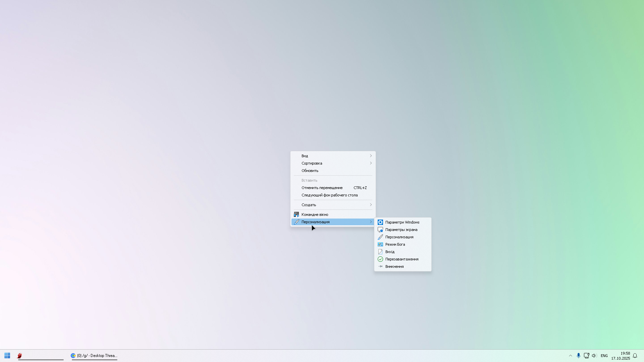Select Обновить from the context menu
Image resolution: width=644 pixels, height=362 pixels.
click(310, 171)
